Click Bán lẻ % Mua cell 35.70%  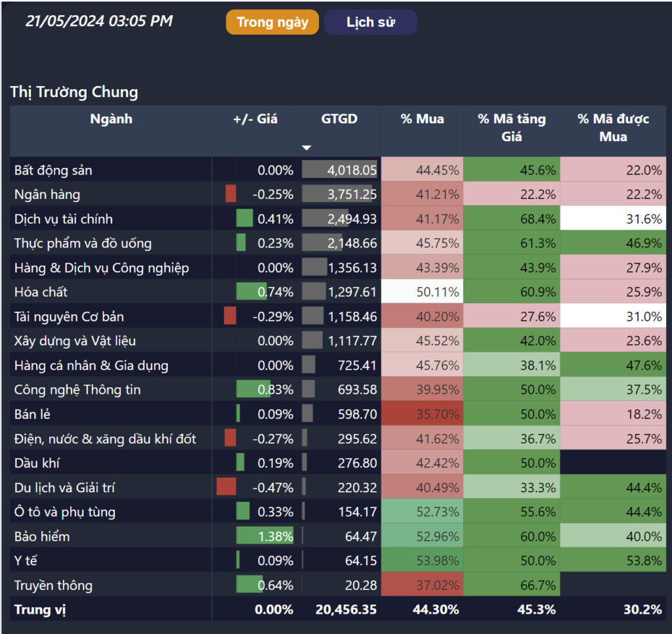click(x=422, y=414)
